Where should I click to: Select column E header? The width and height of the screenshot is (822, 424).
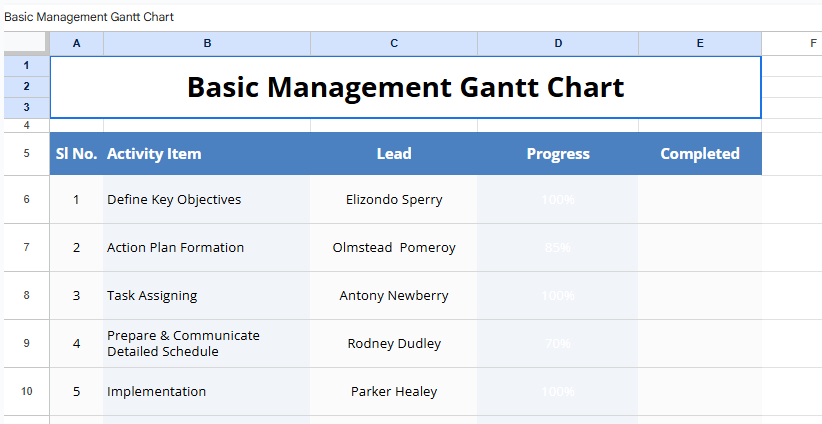[x=700, y=43]
